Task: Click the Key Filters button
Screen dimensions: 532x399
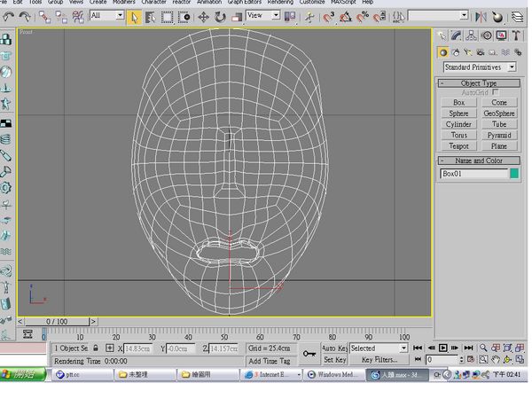Action: [379, 359]
